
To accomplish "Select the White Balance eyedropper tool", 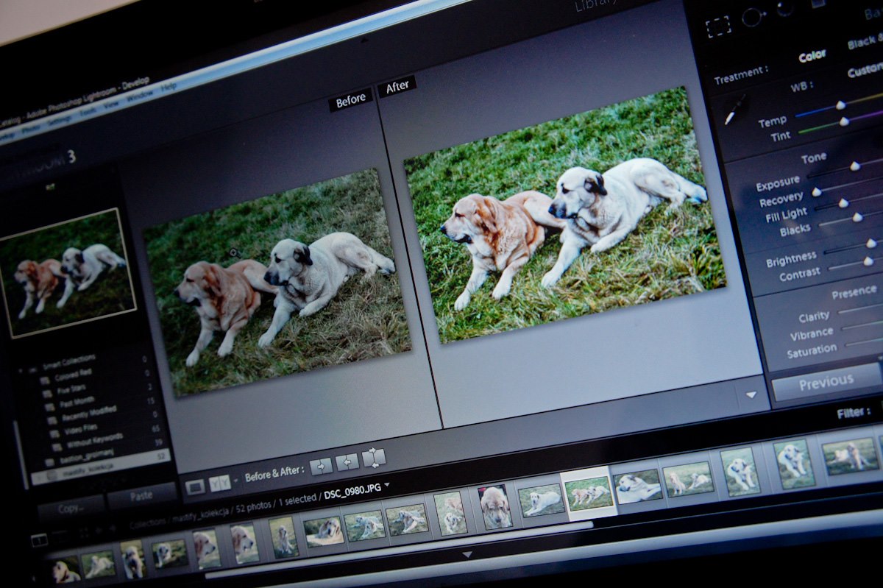I will click(734, 109).
